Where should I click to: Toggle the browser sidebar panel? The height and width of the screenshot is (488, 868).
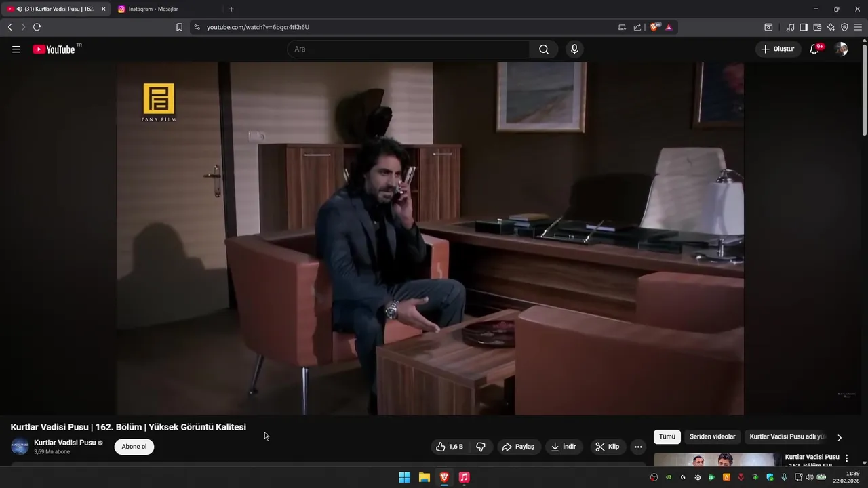click(804, 27)
